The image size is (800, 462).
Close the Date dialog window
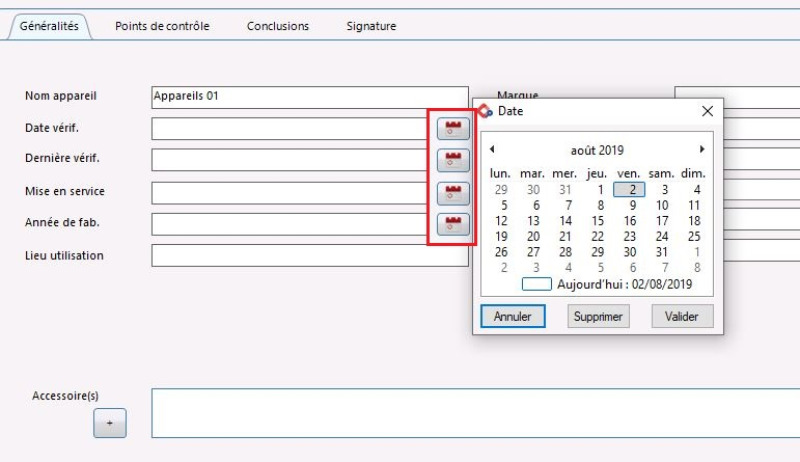(707, 111)
